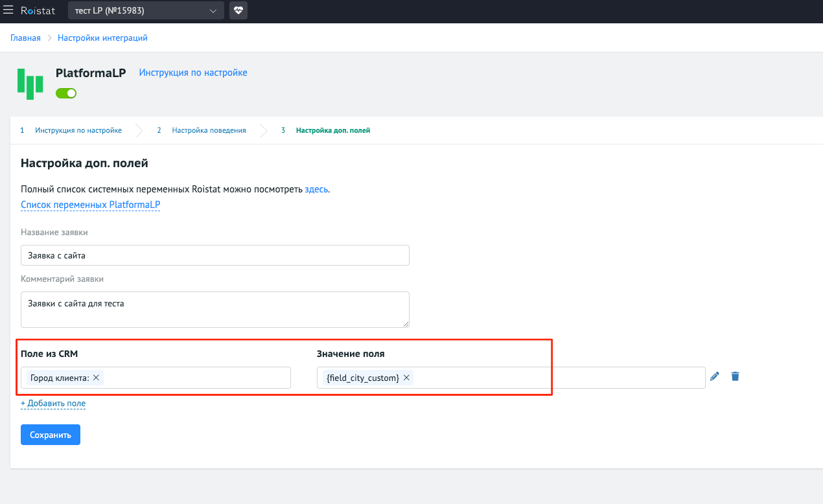Viewport: 823px width, 504px height.
Task: Focus the Название заявки input
Action: coord(215,255)
